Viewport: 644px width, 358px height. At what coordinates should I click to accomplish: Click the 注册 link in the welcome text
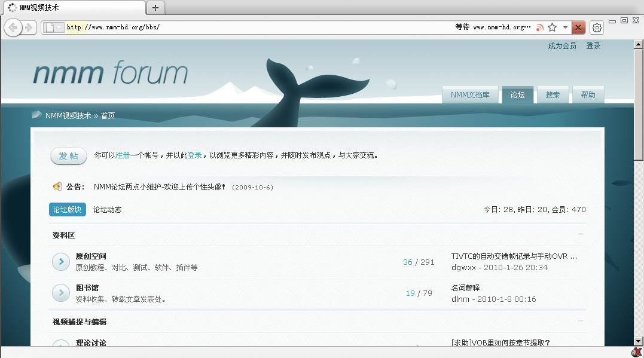[123, 155]
